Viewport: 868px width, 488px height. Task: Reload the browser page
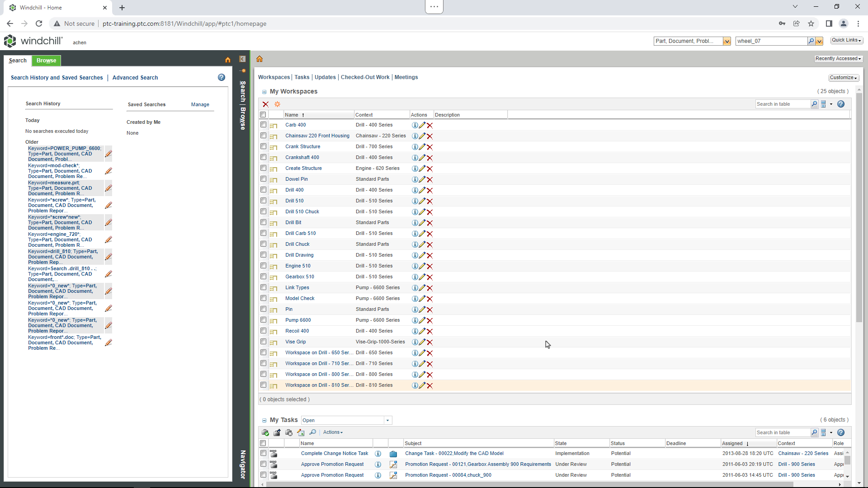[x=39, y=23]
